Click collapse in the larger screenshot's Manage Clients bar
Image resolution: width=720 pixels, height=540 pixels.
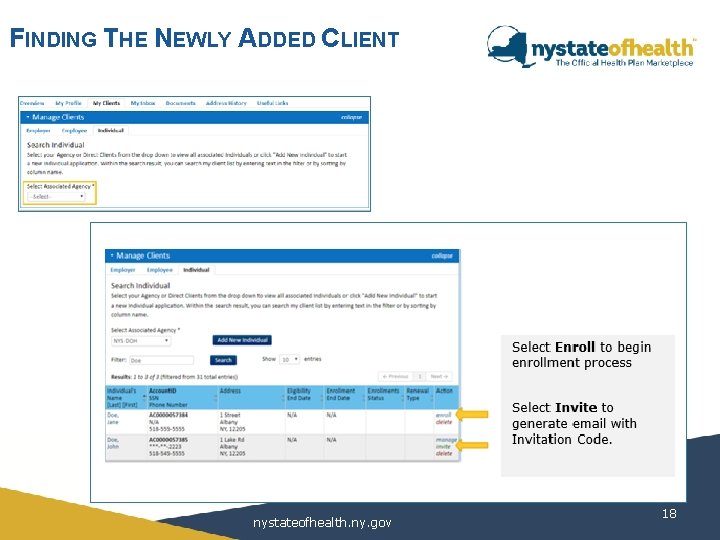(x=442, y=256)
